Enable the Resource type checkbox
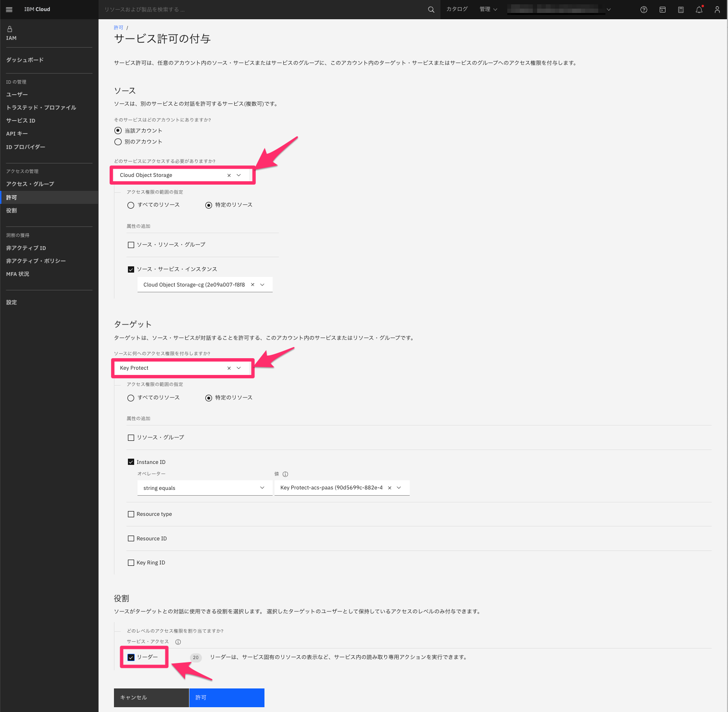 pyautogui.click(x=131, y=514)
